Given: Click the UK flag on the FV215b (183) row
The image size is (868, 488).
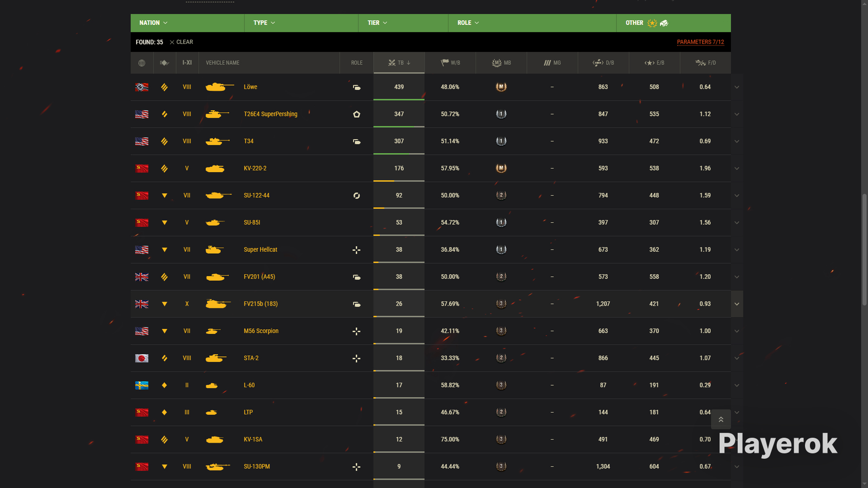Looking at the screenshot, I should (142, 304).
